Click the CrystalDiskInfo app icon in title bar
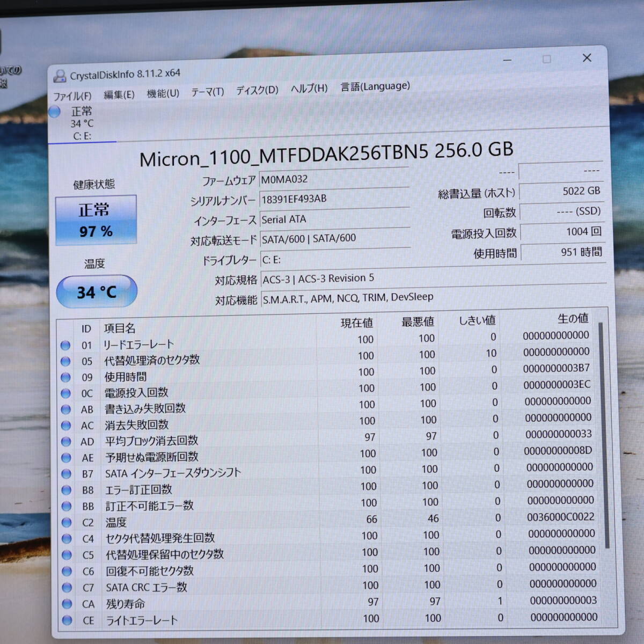The image size is (644, 644). click(60, 76)
